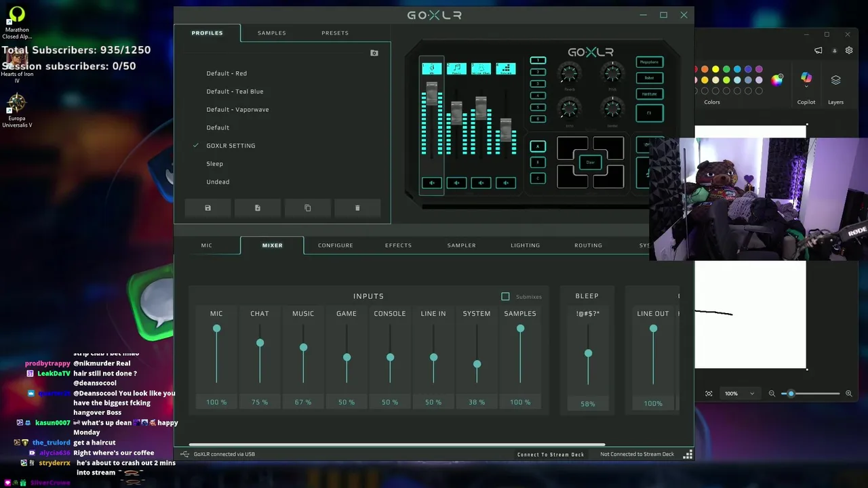This screenshot has height=488, width=868.
Task: Adjust the SYSTEM input slider handle
Action: 477,364
